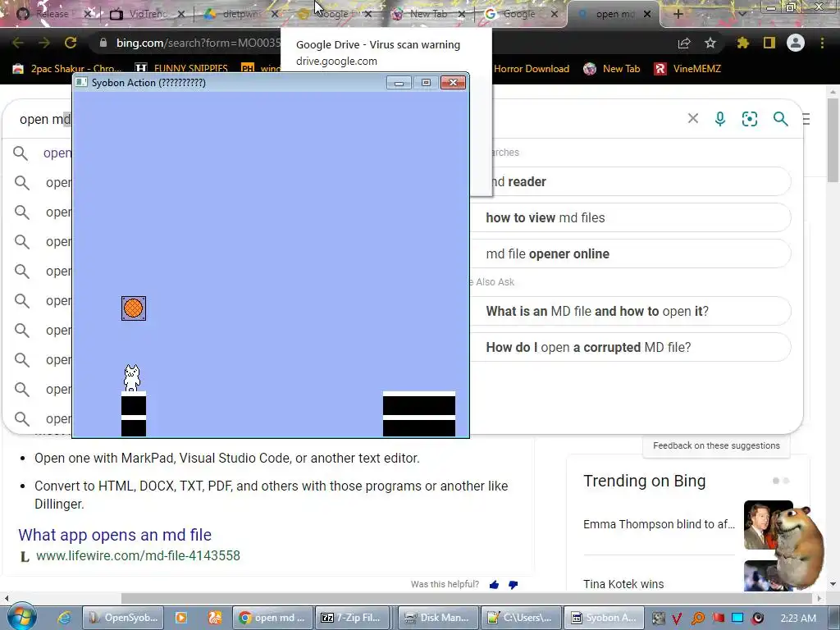
Task: Go forward one page in Chrome
Action: [44, 43]
